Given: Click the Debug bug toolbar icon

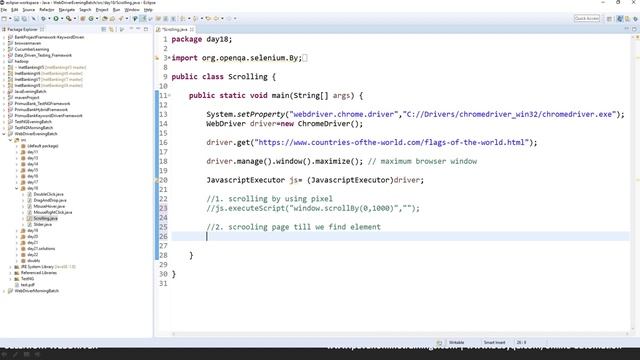Looking at the screenshot, I should 43,18.
